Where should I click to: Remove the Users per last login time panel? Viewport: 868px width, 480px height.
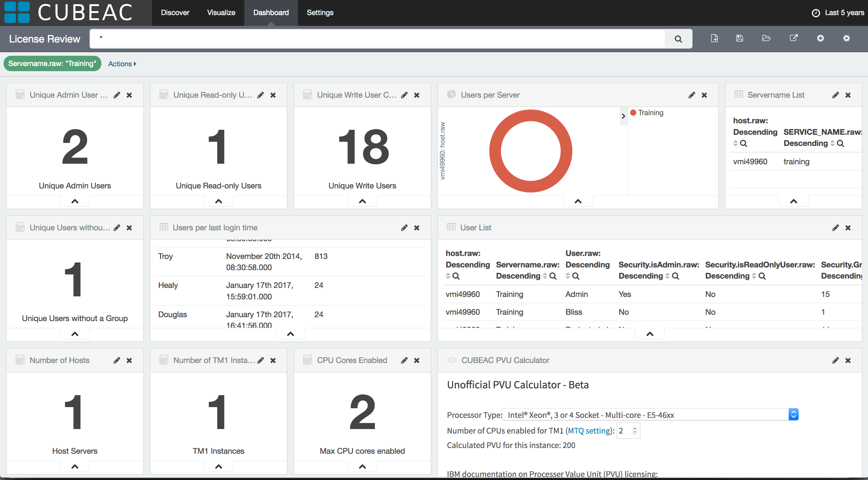[417, 228]
